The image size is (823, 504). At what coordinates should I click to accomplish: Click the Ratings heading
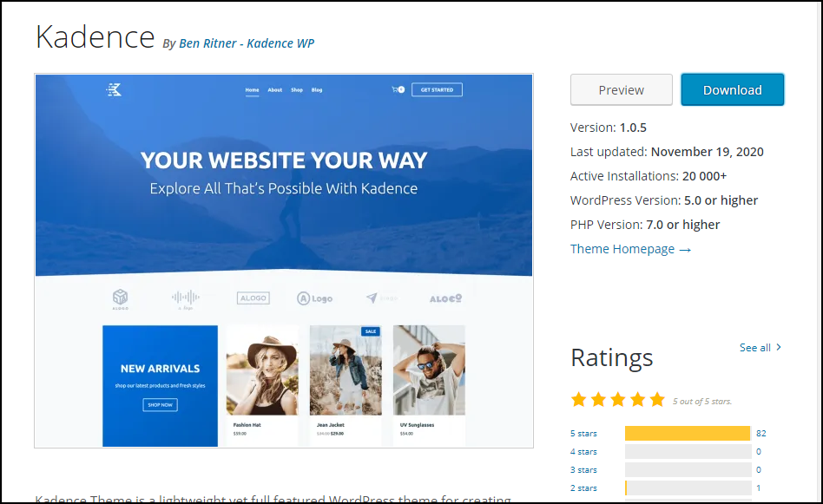click(x=611, y=357)
